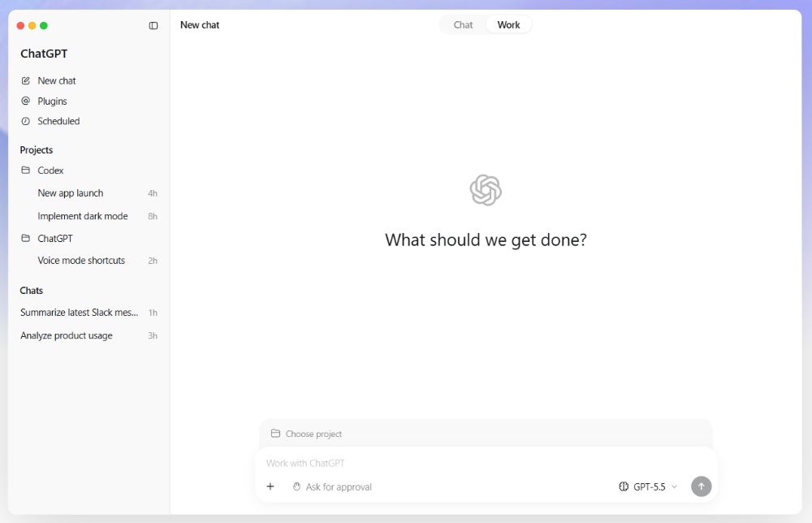This screenshot has width=812, height=523.
Task: Open Summarize latest Slack messages chat
Action: 89,312
